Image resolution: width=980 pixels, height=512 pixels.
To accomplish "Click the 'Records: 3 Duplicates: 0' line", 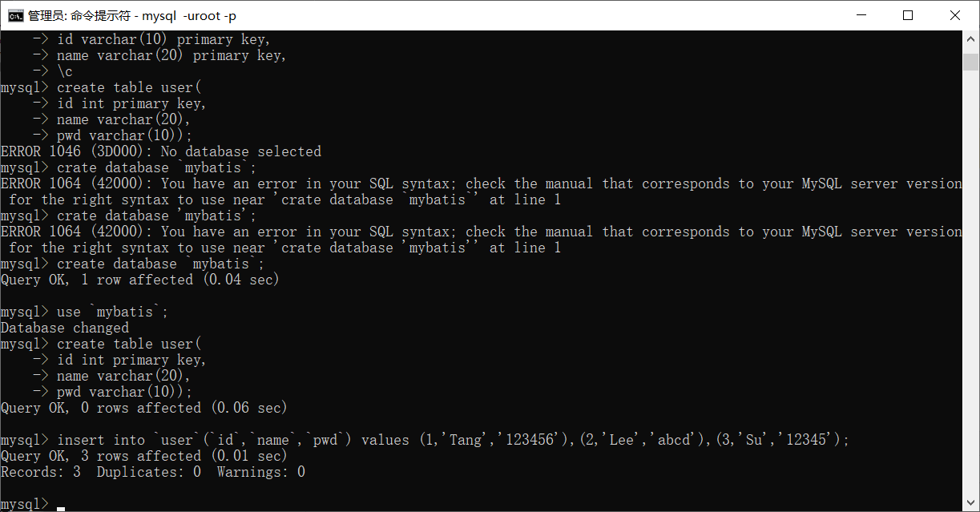I will pos(153,472).
